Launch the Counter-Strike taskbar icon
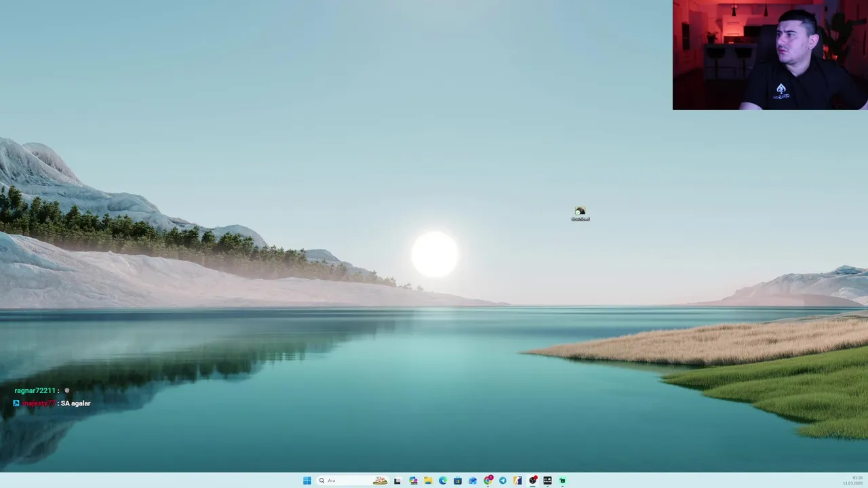Screen dimensions: 868x488 point(517,481)
